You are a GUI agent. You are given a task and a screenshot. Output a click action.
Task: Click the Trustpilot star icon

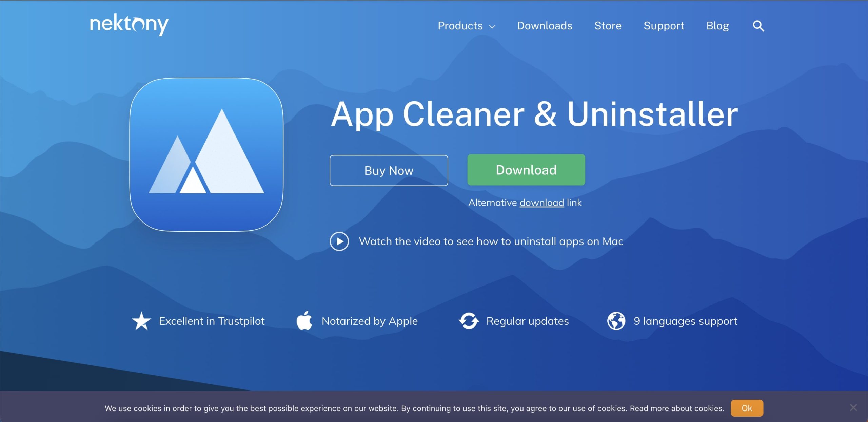click(x=140, y=321)
